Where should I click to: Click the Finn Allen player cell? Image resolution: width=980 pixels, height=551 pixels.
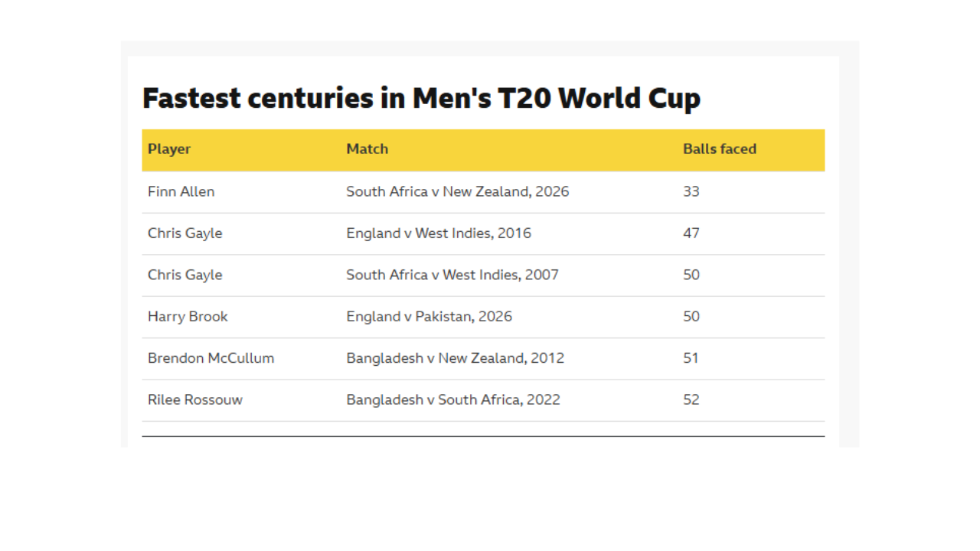pos(181,191)
